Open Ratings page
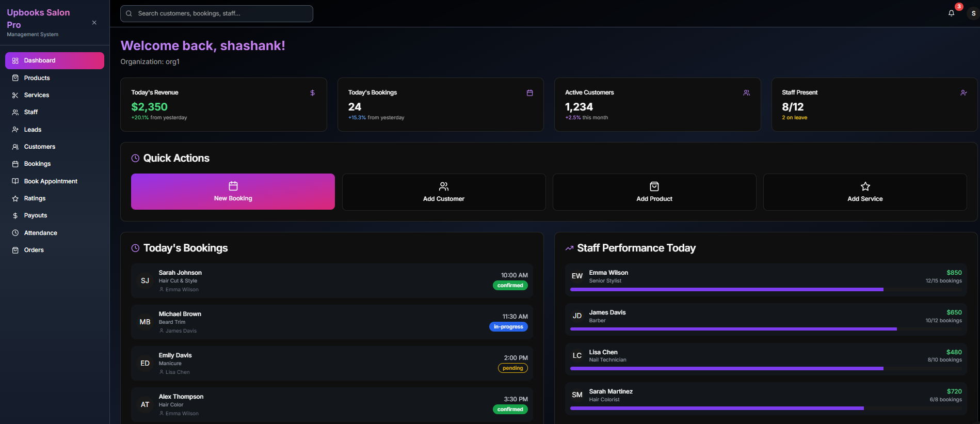 pyautogui.click(x=55, y=198)
